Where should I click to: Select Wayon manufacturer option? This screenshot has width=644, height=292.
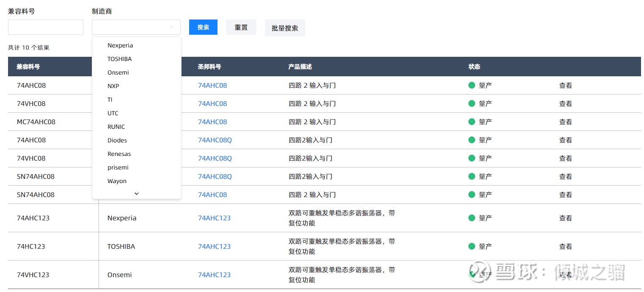[117, 181]
